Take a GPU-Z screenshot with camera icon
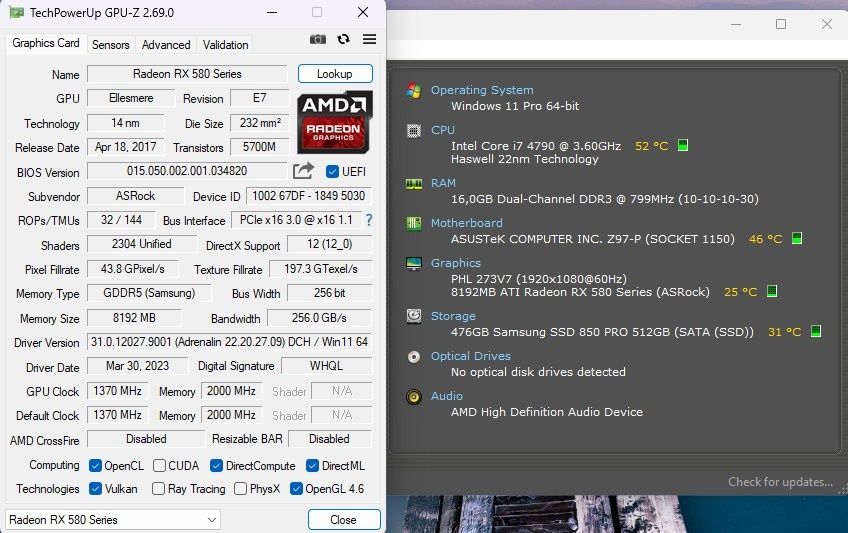This screenshot has width=848, height=533. tap(317, 39)
